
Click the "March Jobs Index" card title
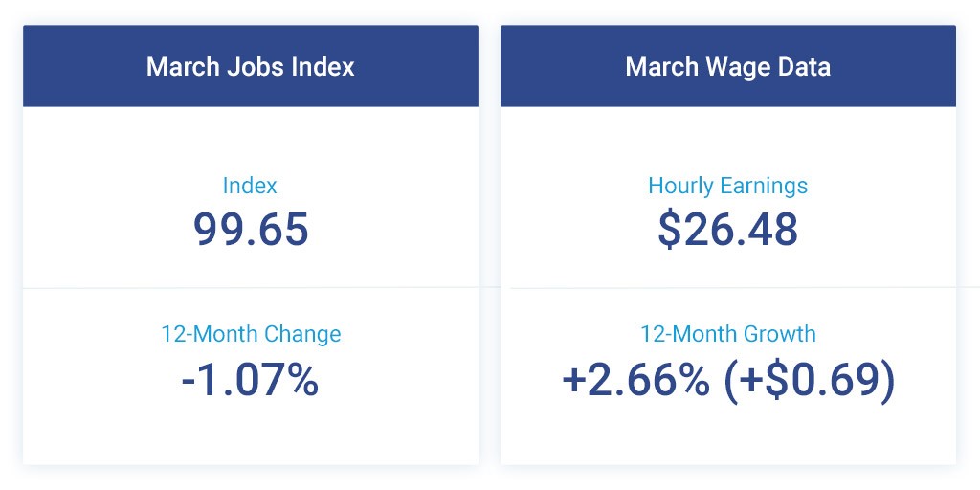point(250,67)
